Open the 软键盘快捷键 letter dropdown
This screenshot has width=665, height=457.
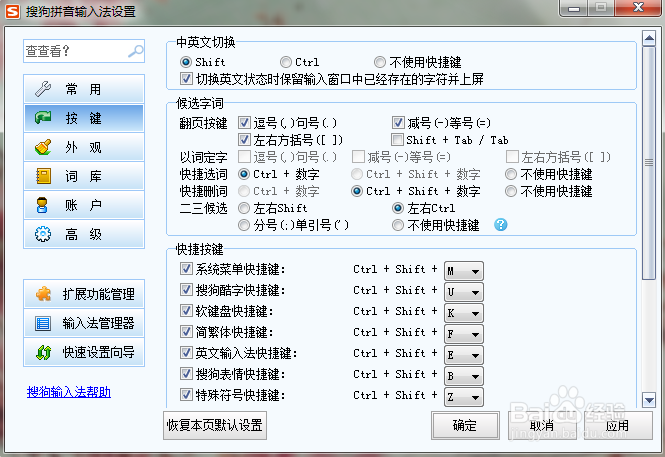474,312
